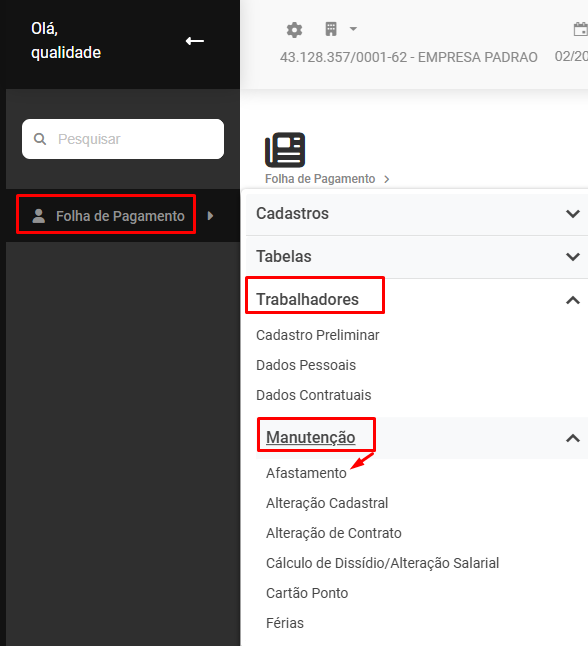Collapse the sidebar with the left arrow
The width and height of the screenshot is (588, 646).
(x=194, y=41)
